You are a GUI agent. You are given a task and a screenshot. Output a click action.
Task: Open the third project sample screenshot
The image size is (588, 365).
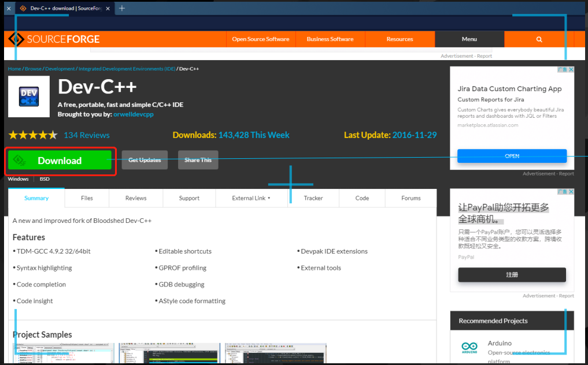(x=276, y=353)
